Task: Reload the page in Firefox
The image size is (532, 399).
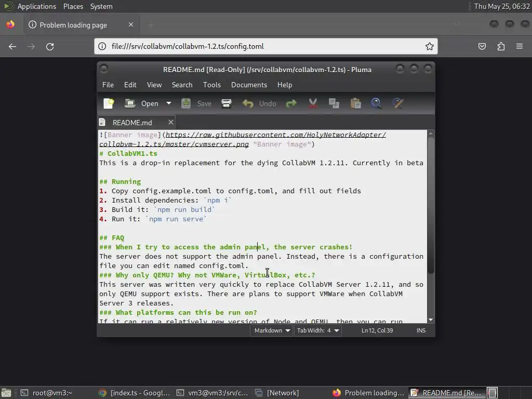Action: (50, 46)
